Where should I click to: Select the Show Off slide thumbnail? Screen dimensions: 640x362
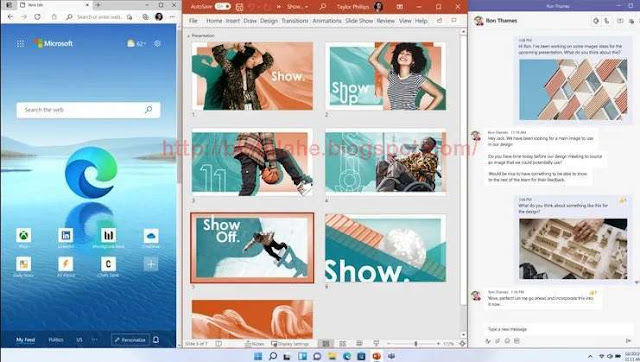[252, 247]
